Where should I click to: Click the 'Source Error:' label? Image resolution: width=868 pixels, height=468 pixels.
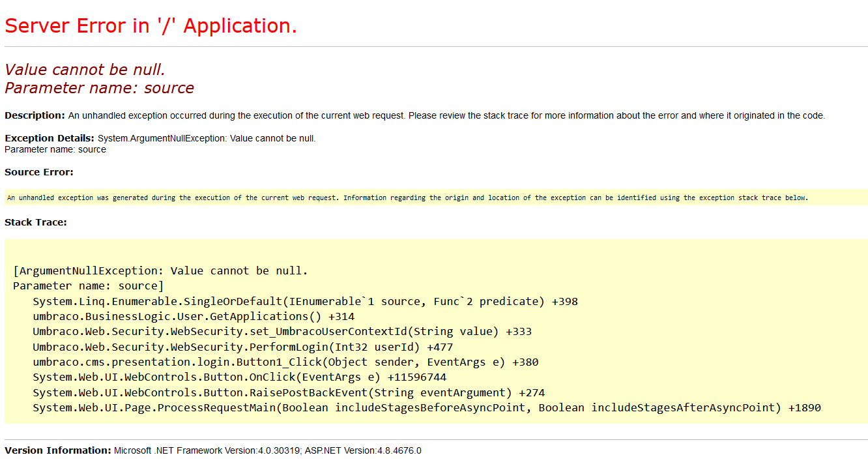[39, 172]
